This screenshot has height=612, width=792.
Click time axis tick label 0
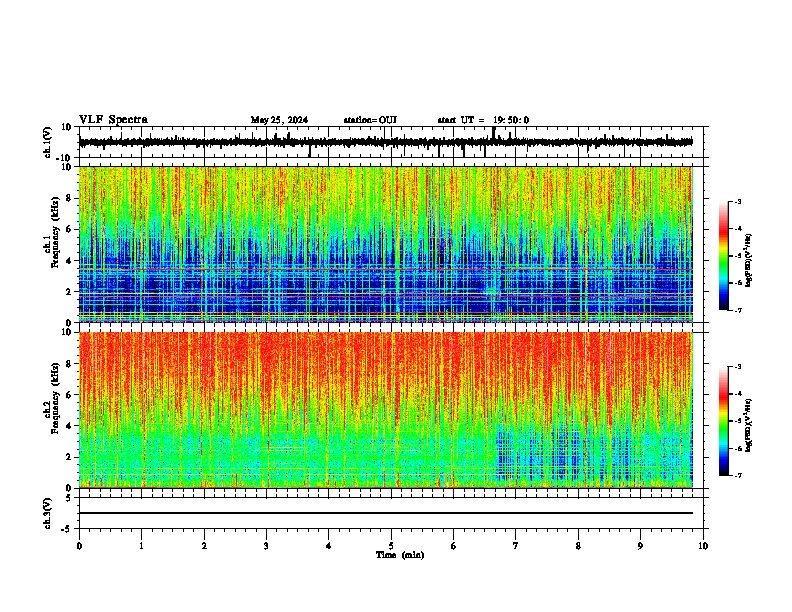tap(79, 546)
